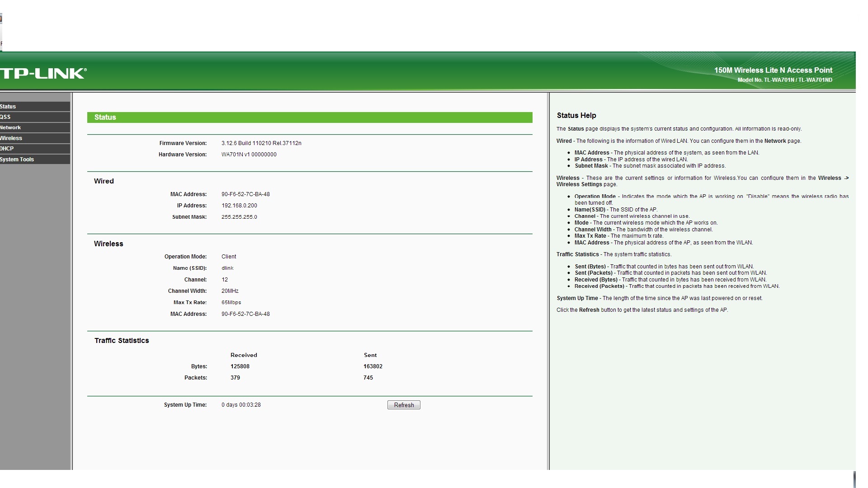Open the DHCP menu item
This screenshot has height=488, width=868.
[7, 149]
